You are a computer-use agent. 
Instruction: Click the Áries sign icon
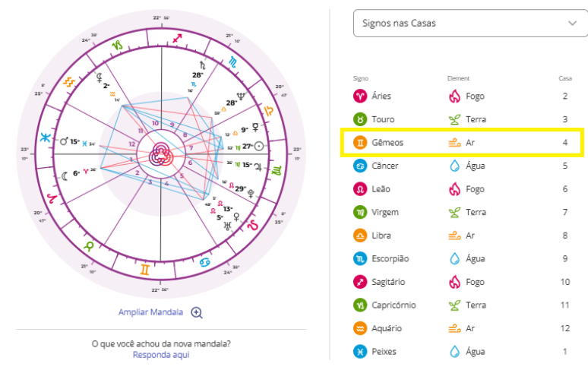coord(360,96)
